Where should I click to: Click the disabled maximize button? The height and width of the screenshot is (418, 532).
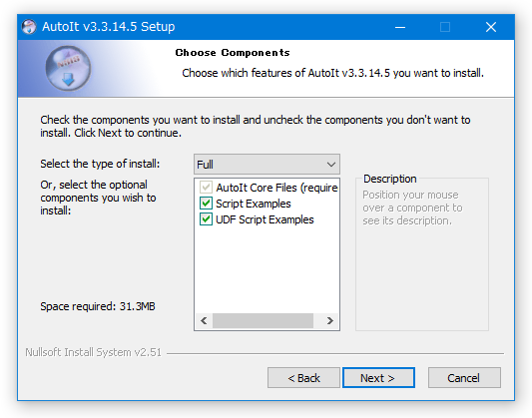445,27
